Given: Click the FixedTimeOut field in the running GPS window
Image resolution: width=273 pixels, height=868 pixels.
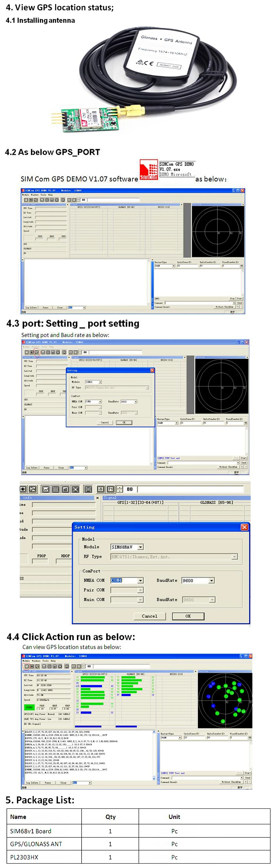Looking at the screenshot, I should [239, 738].
